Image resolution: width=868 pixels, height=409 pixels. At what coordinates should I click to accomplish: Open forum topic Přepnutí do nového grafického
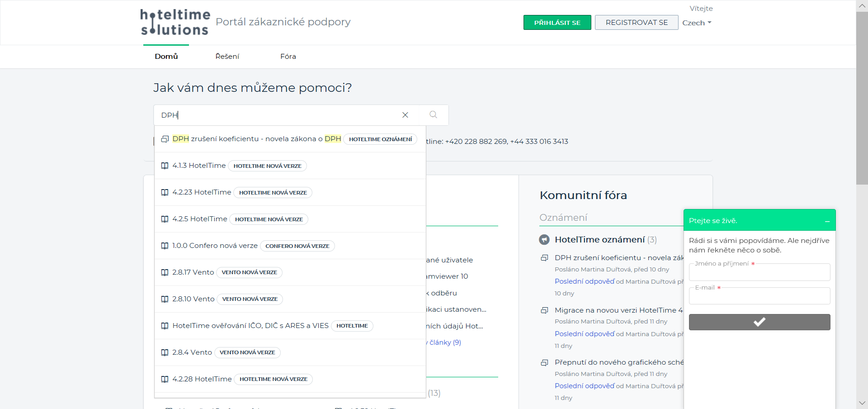(619, 362)
